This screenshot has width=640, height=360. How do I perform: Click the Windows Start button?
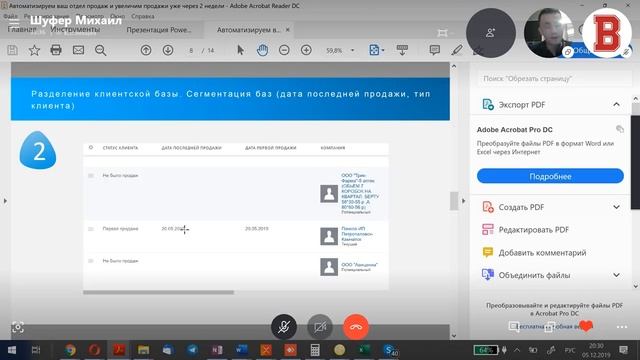click(12, 350)
